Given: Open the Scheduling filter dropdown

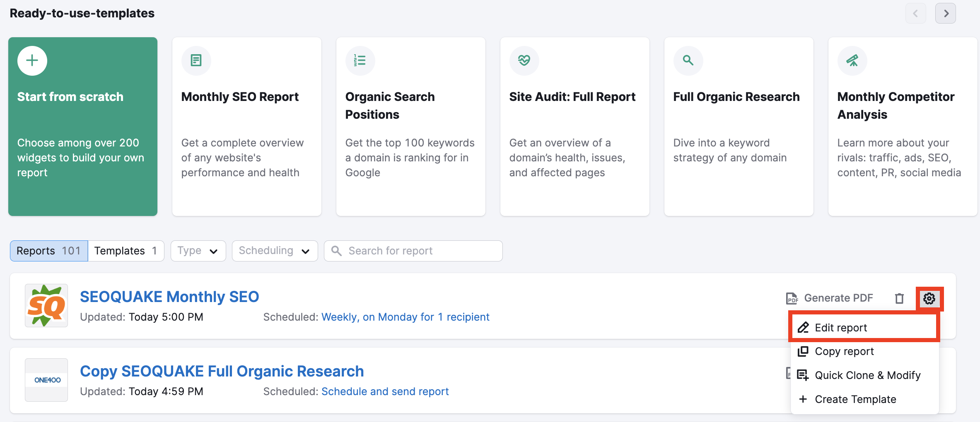Looking at the screenshot, I should click(275, 251).
